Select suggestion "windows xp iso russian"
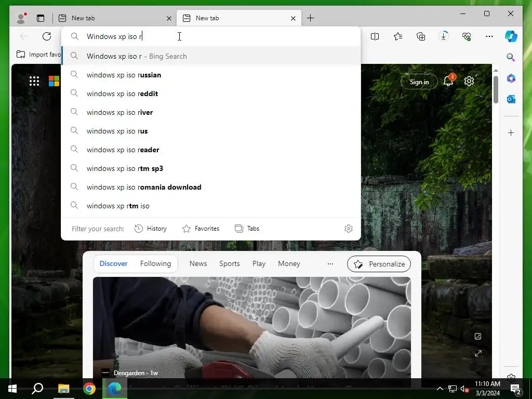The width and height of the screenshot is (532, 399). (211, 75)
